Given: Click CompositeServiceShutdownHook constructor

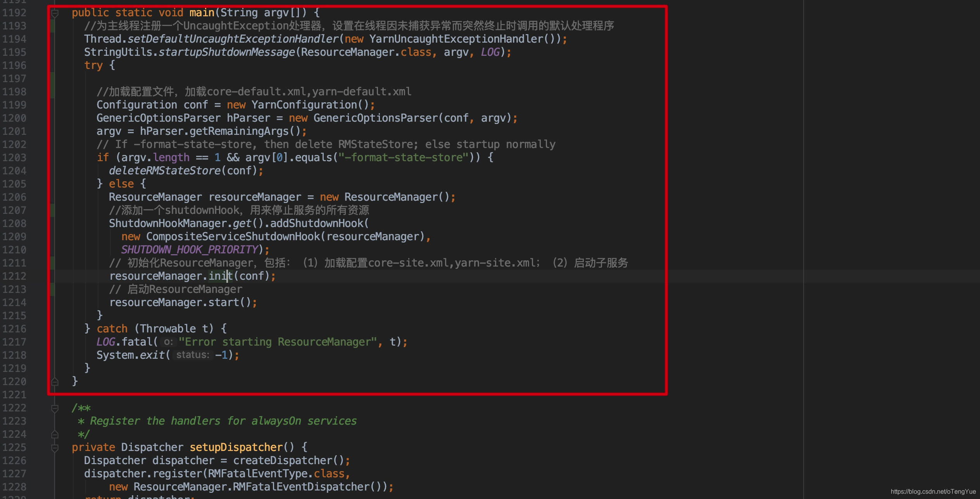Looking at the screenshot, I should coord(233,237).
